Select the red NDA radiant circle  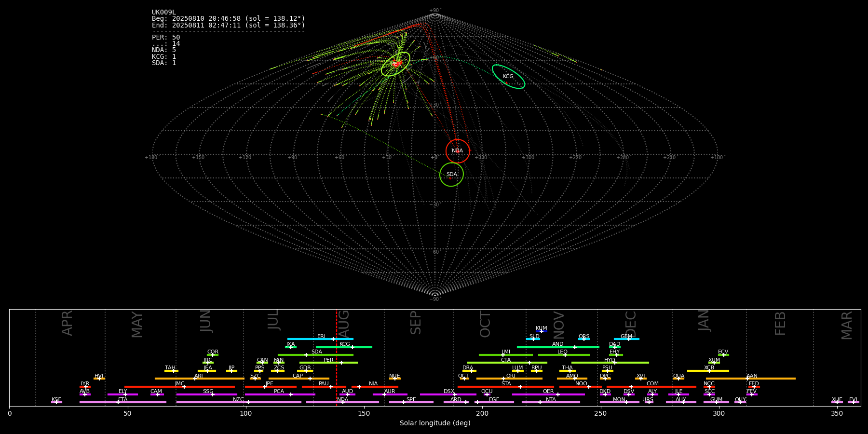458,151
